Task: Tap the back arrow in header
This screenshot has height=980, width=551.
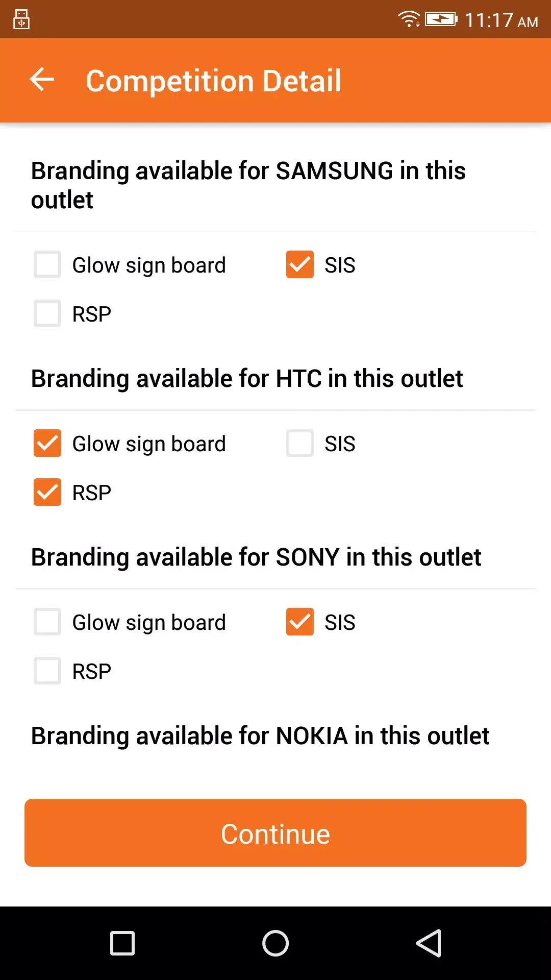Action: (42, 80)
